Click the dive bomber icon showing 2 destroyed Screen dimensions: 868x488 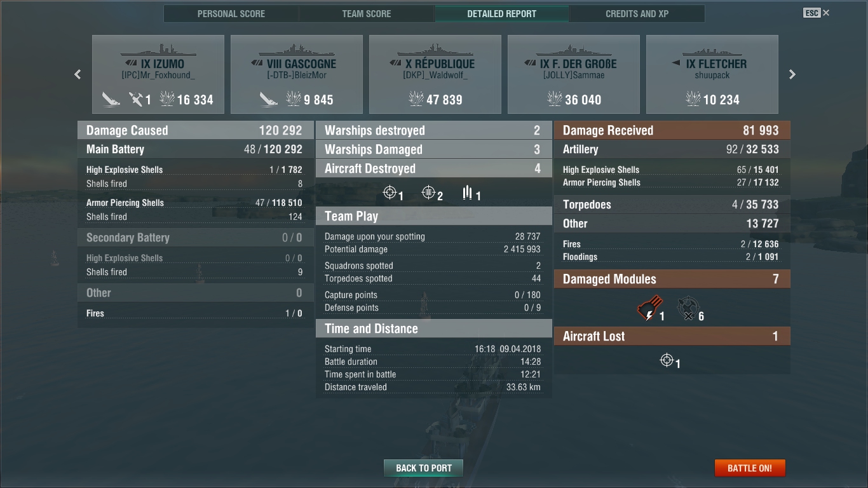(x=429, y=192)
